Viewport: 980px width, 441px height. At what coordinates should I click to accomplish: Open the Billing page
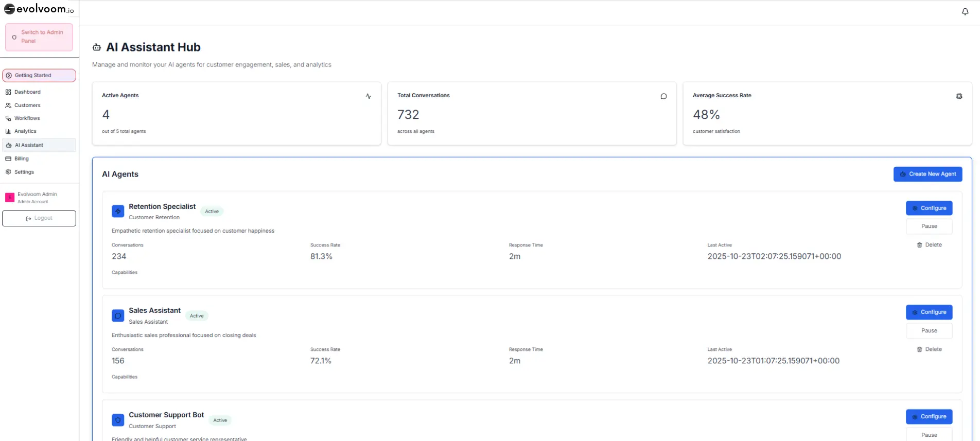(39, 159)
